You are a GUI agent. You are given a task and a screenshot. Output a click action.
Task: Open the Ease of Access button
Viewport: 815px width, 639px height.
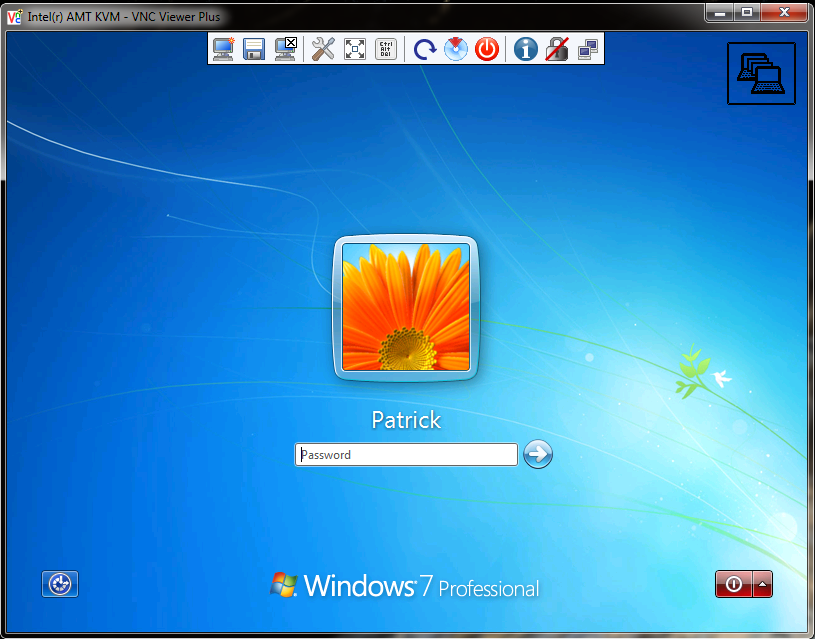click(60, 584)
